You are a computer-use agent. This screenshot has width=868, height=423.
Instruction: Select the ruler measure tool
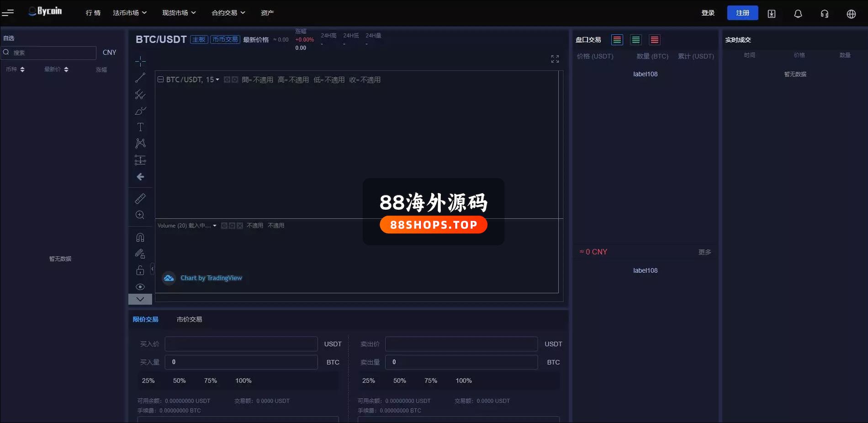pos(140,199)
